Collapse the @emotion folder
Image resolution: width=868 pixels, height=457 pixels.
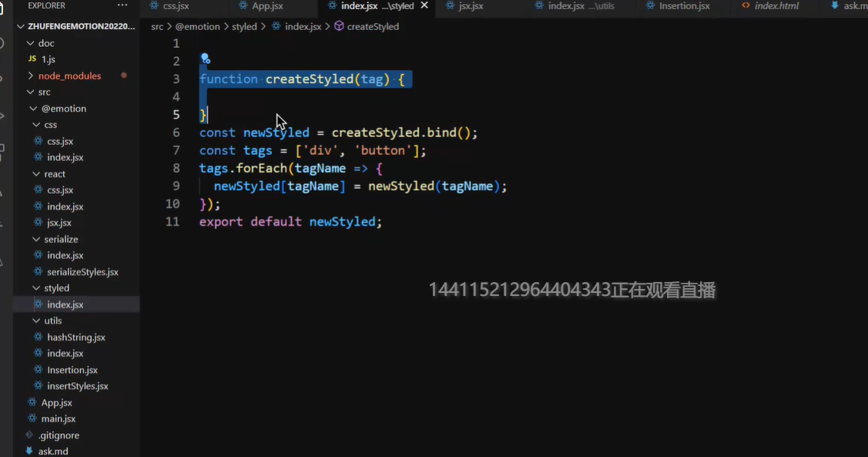(33, 109)
